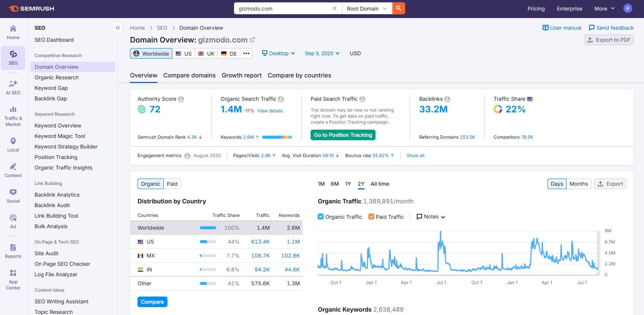644x315 pixels.
Task: Click the orange search magnifier button
Action: (399, 8)
